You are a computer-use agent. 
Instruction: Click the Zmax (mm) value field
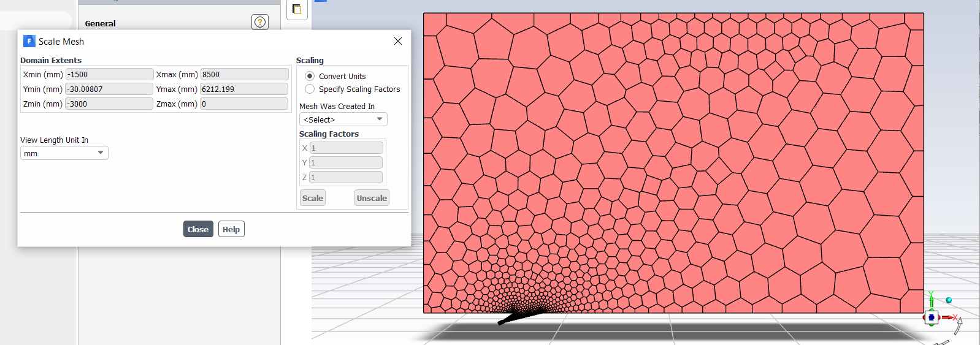(x=244, y=104)
